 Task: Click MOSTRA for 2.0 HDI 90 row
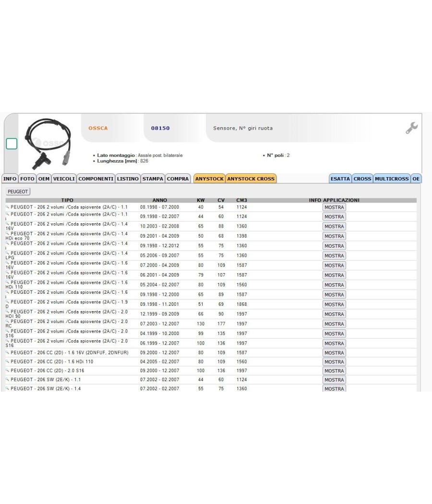coord(334,314)
